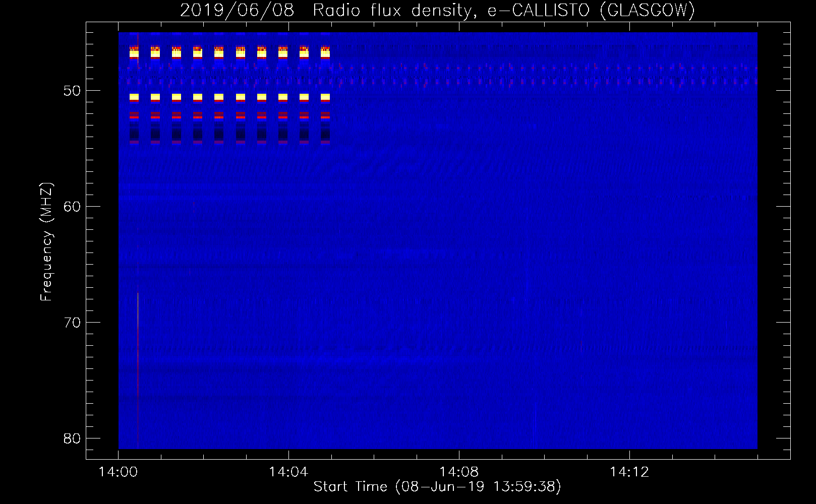Click the 70 frequency tick label
The height and width of the screenshot is (504, 816).
72,323
